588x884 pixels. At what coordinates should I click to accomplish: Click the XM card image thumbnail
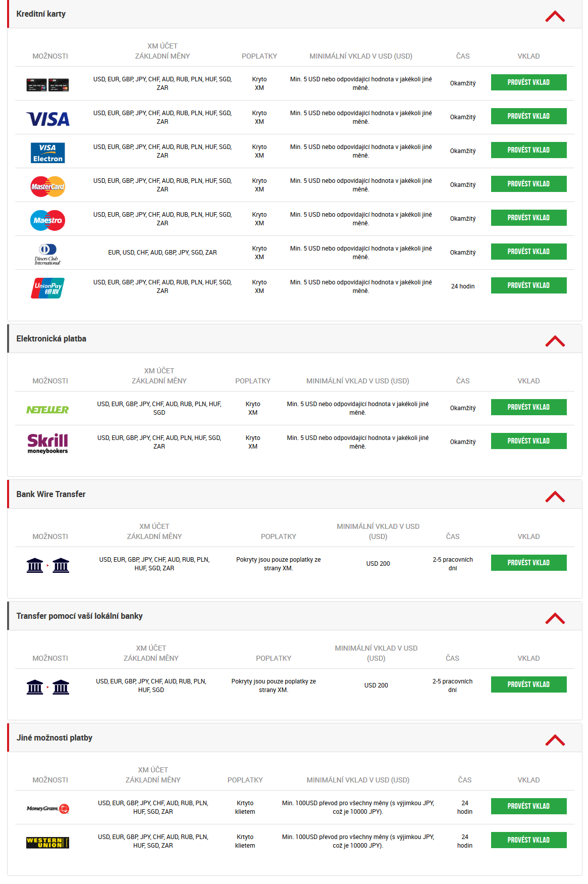48,85
